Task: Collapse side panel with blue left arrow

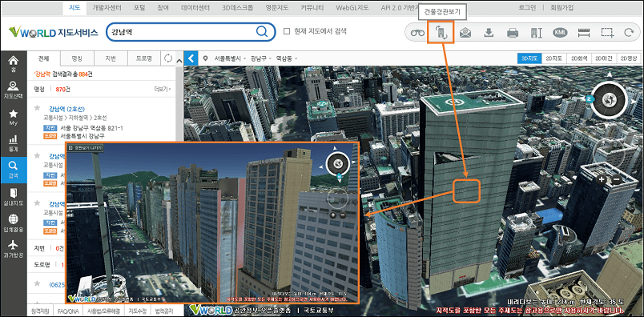Action: [191, 58]
